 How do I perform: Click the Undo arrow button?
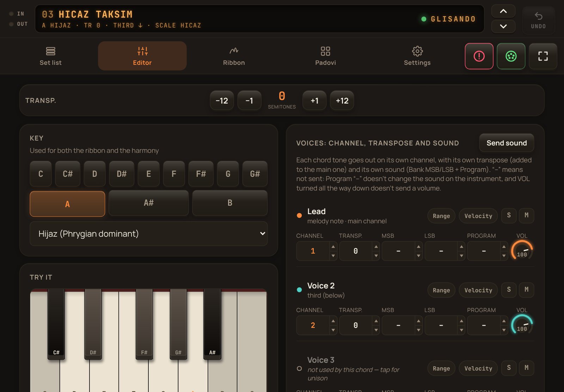538,20
